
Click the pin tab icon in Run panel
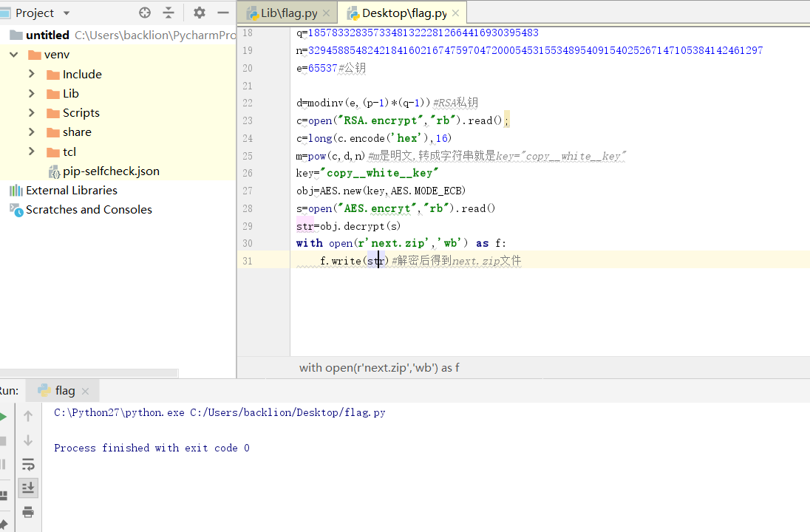pos(4,525)
